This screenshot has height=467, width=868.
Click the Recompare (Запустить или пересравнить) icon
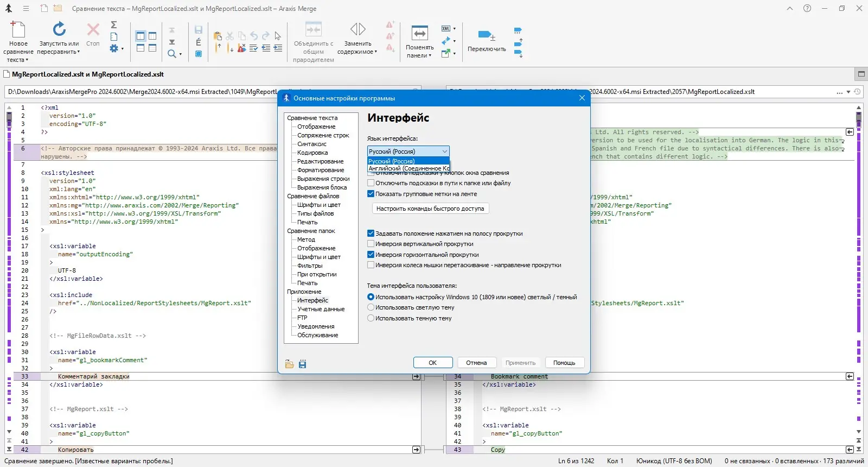(59, 30)
